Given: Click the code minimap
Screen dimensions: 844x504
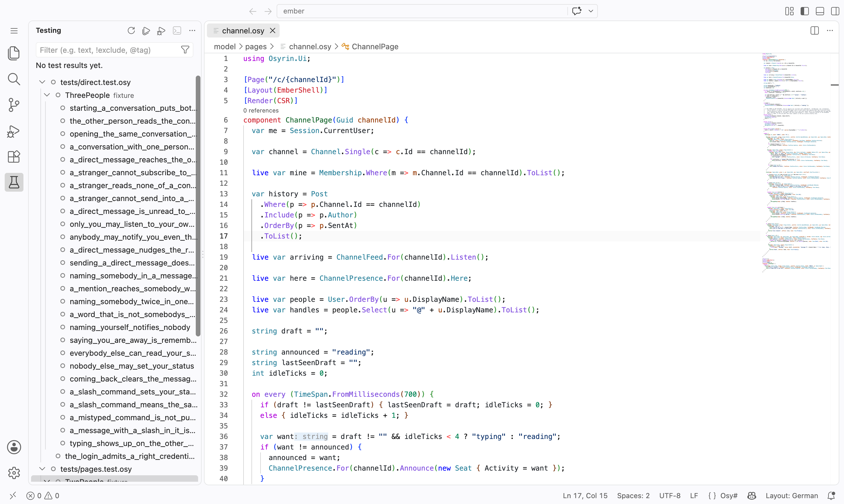Looking at the screenshot, I should click(796, 163).
